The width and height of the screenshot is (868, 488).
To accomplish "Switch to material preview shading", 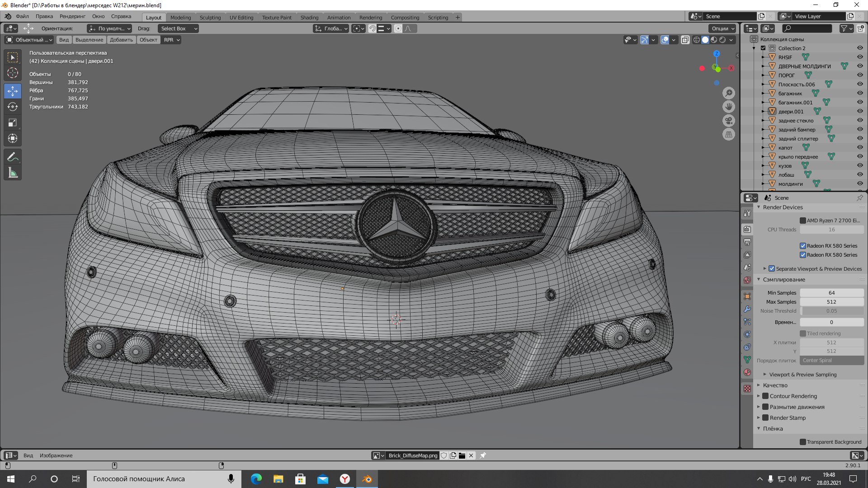I will (x=714, y=40).
